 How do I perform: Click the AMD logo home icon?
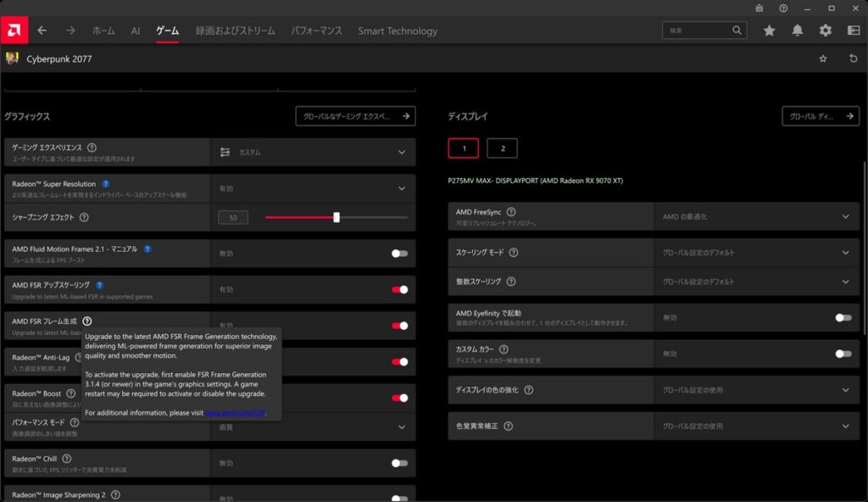point(14,31)
